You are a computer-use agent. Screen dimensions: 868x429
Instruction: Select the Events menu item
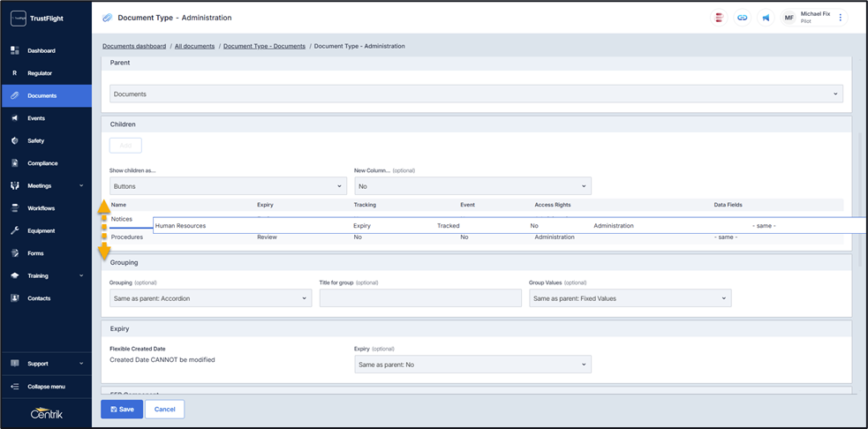pyautogui.click(x=36, y=117)
